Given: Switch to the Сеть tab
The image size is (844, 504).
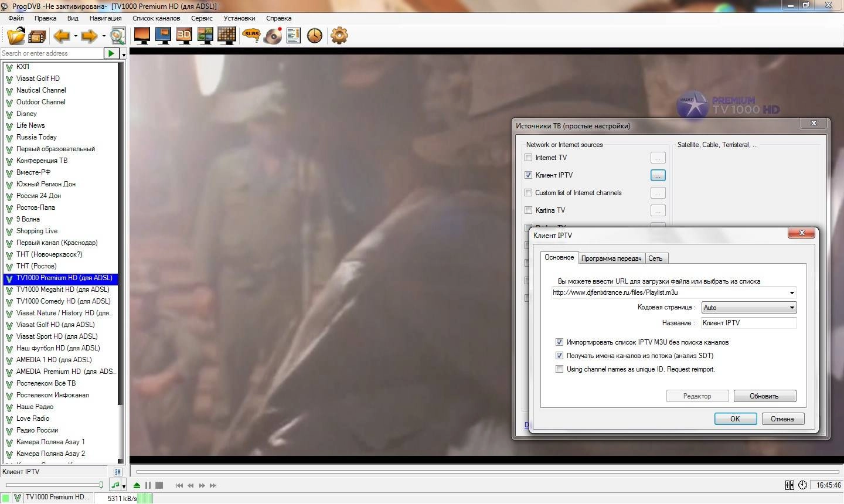Looking at the screenshot, I should [656, 258].
